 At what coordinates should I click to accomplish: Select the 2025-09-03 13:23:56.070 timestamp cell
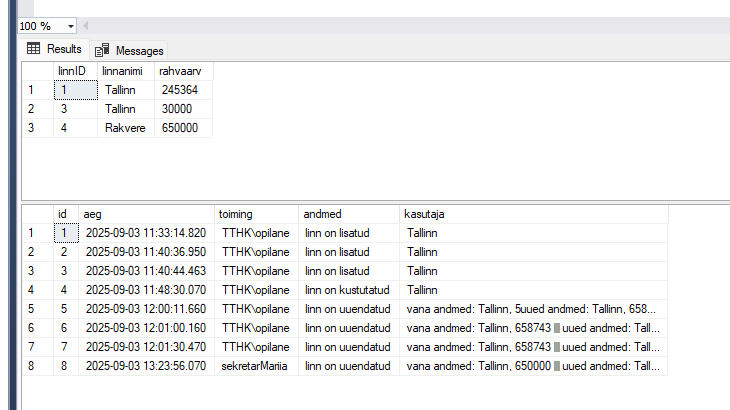[145, 366]
